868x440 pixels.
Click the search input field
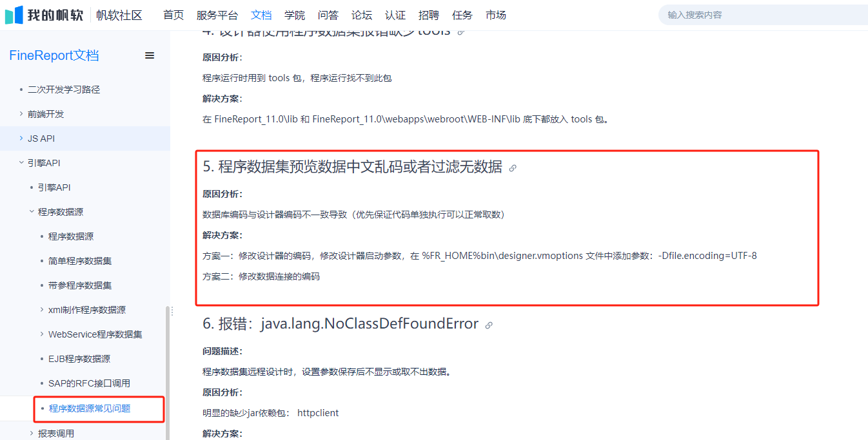pos(761,15)
